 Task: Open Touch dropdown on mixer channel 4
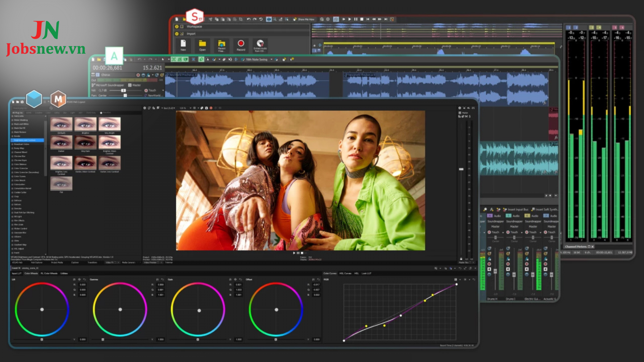point(503,232)
